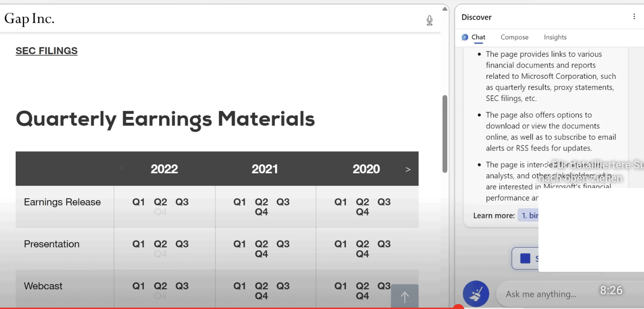Show later years with right arrow

(407, 169)
